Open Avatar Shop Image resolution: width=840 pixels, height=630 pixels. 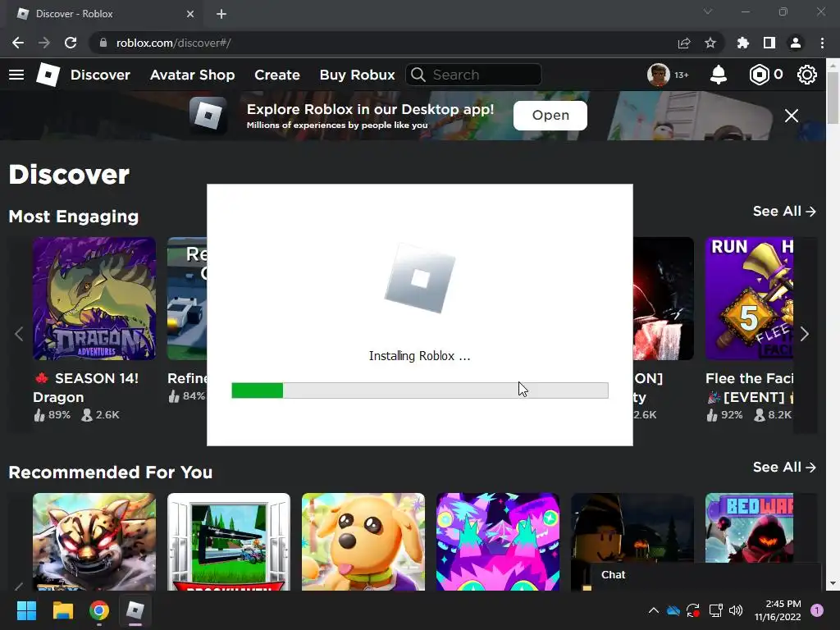point(192,75)
